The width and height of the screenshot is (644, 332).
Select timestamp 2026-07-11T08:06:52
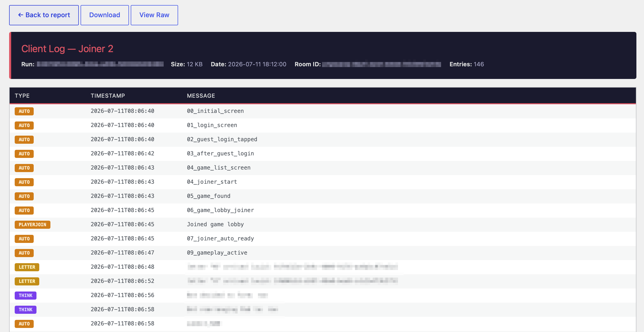click(x=122, y=281)
